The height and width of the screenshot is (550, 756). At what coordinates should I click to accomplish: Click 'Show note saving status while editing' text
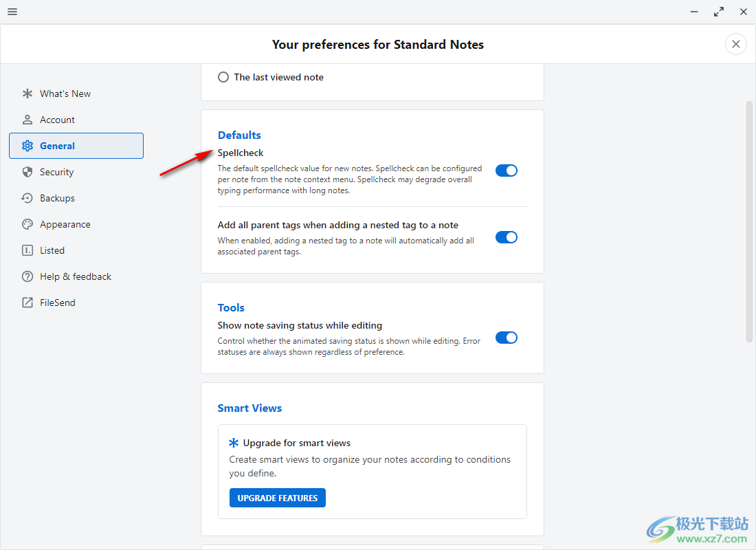coord(300,326)
